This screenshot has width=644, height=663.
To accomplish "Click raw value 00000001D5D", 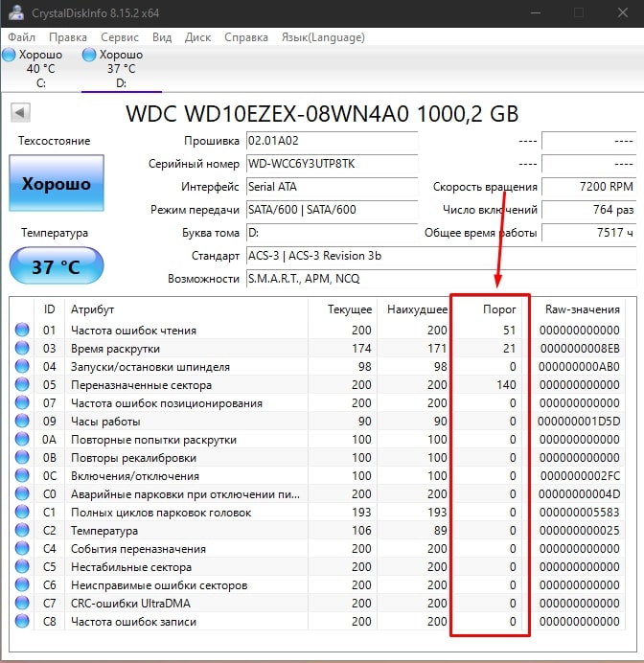I will coord(579,422).
